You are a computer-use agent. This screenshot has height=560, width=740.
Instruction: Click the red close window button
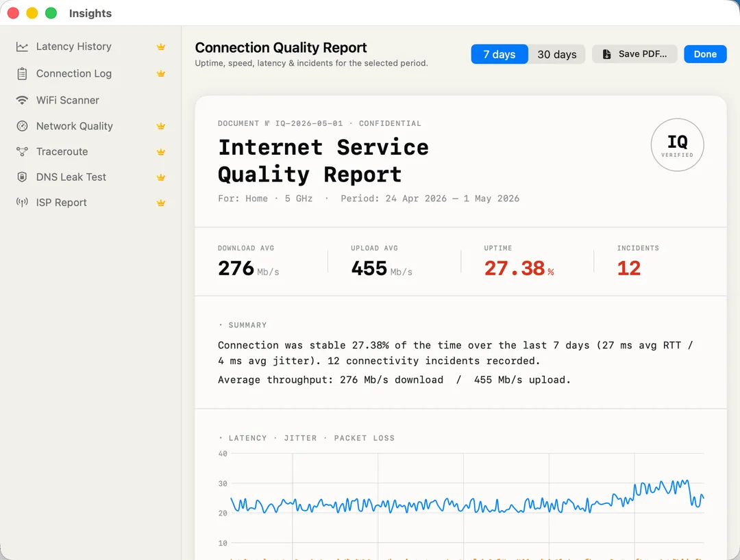[13, 13]
